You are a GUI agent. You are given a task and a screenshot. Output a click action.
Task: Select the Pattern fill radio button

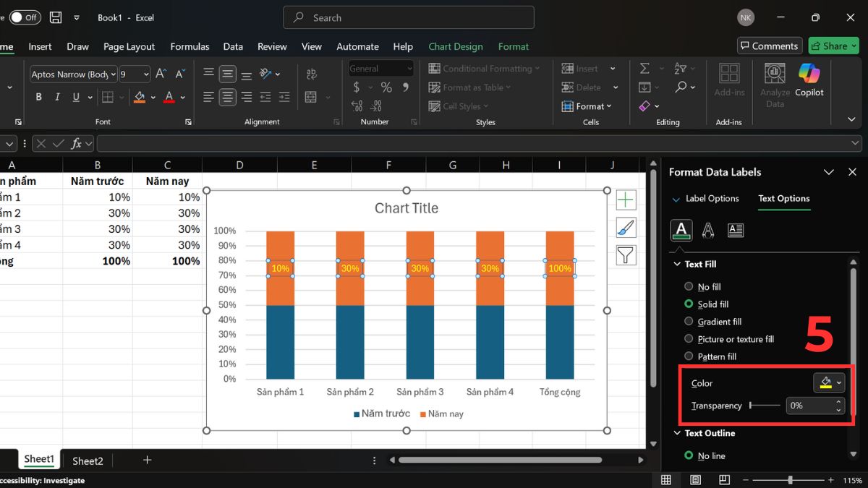click(689, 356)
